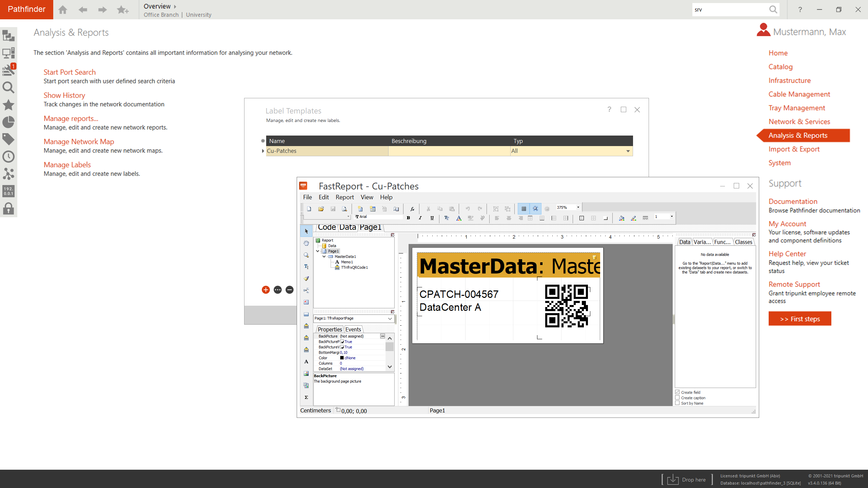Click the Pathfinder home icon
This screenshot has height=488, width=868.
coord(62,9)
